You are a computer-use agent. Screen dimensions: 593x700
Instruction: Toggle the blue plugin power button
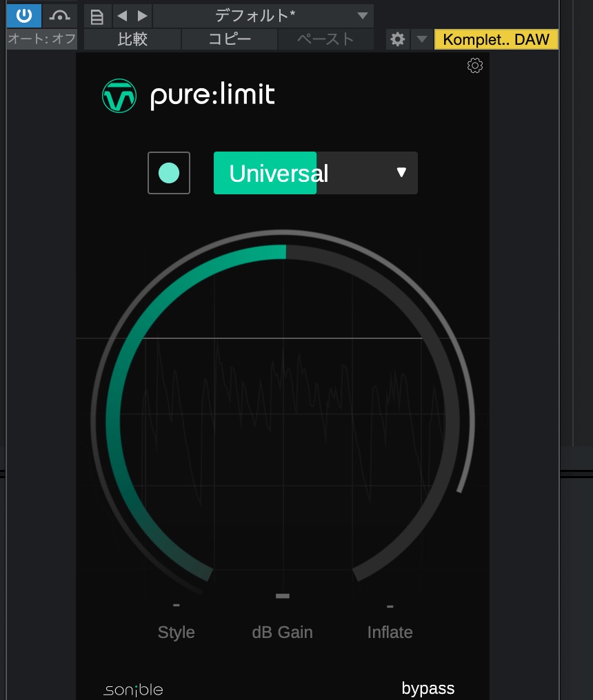23,15
